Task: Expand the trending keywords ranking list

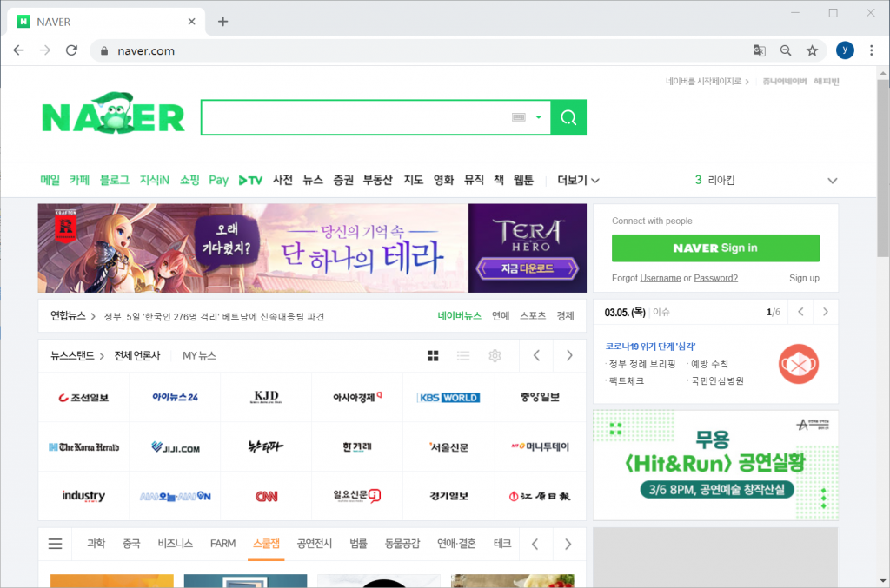Action: [x=832, y=181]
